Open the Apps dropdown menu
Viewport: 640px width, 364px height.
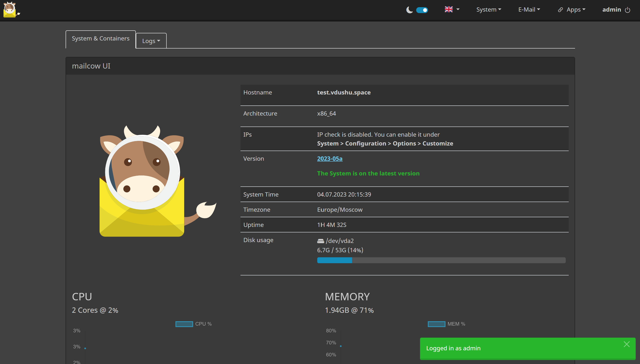[x=576, y=9]
